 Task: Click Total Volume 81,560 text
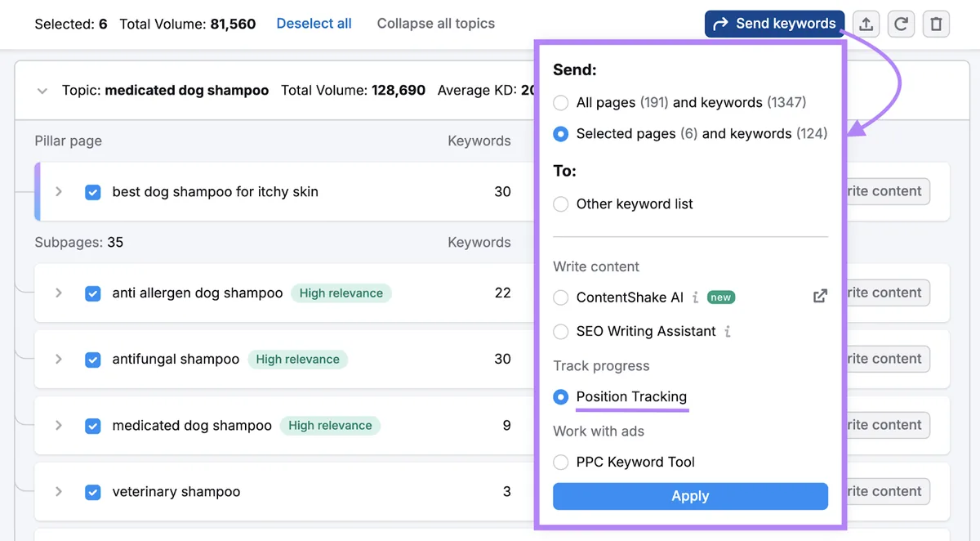tap(188, 25)
